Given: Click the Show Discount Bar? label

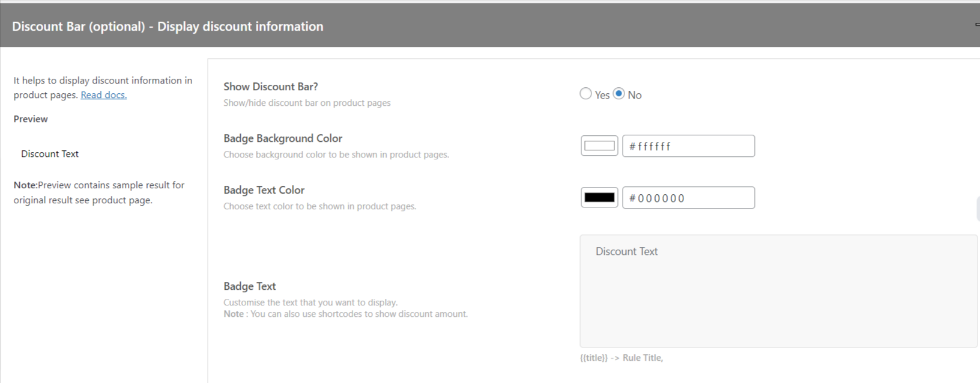Looking at the screenshot, I should click(x=270, y=87).
